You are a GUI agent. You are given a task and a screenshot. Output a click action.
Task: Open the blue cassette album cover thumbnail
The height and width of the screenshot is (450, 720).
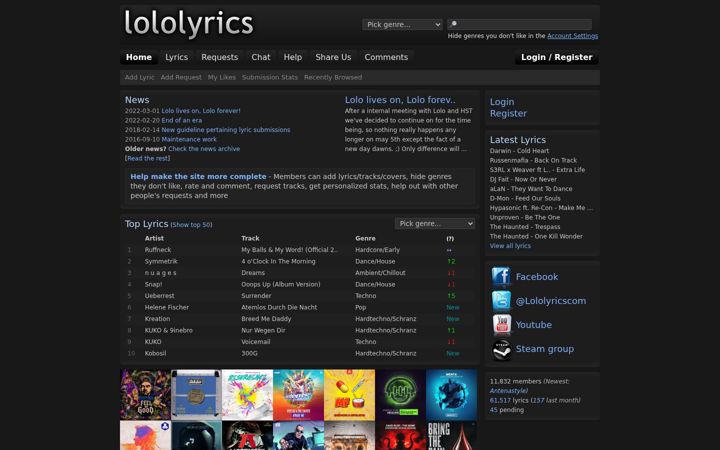click(196, 394)
